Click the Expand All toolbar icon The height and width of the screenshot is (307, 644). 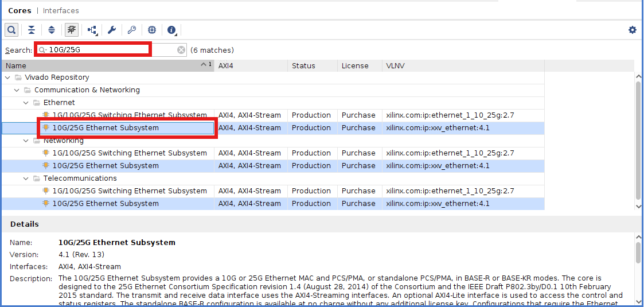tap(52, 30)
